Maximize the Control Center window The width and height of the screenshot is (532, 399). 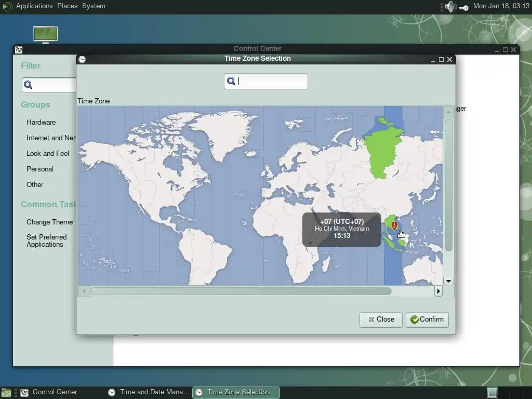[505, 50]
